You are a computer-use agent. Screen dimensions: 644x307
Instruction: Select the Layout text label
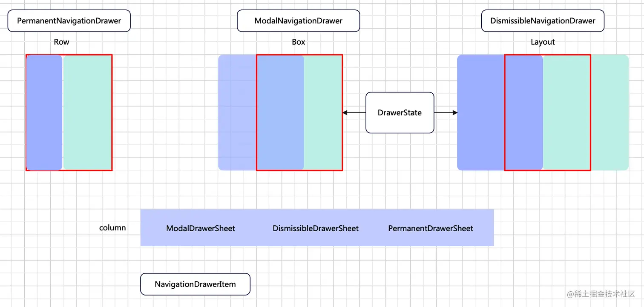[543, 42]
